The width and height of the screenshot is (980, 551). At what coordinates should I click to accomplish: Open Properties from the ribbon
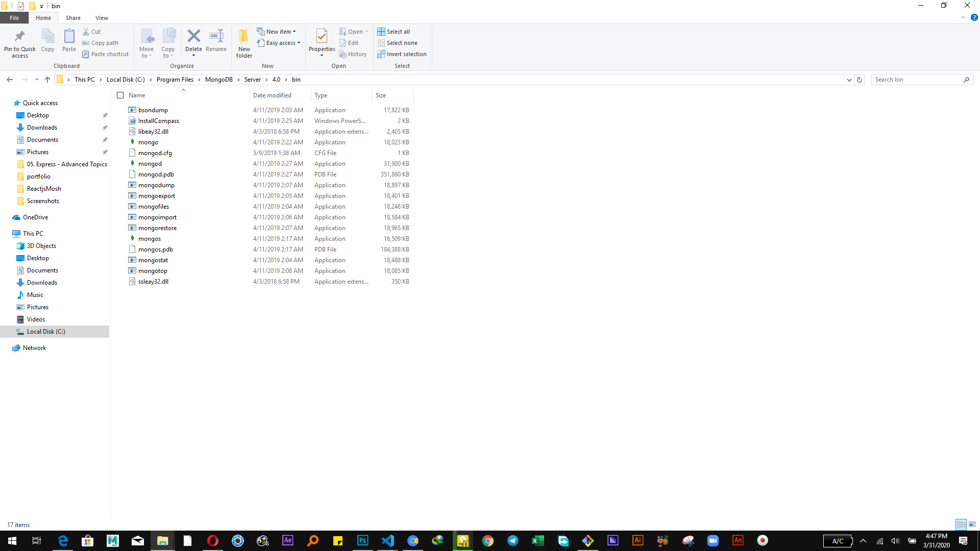coord(322,38)
